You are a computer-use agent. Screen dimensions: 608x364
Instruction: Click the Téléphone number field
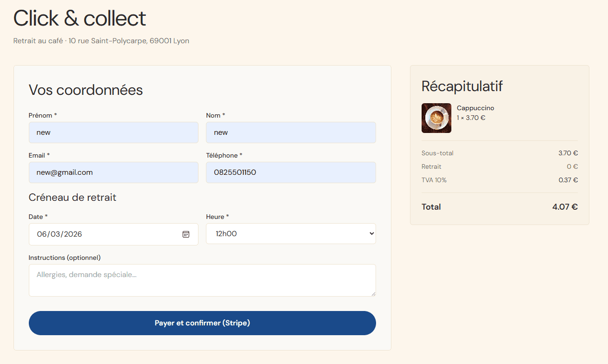(291, 172)
